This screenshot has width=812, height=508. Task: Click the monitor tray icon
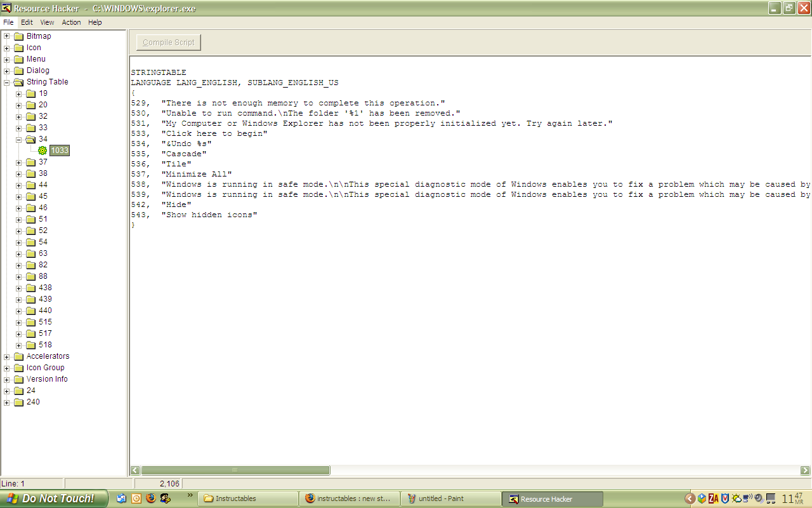(771, 498)
